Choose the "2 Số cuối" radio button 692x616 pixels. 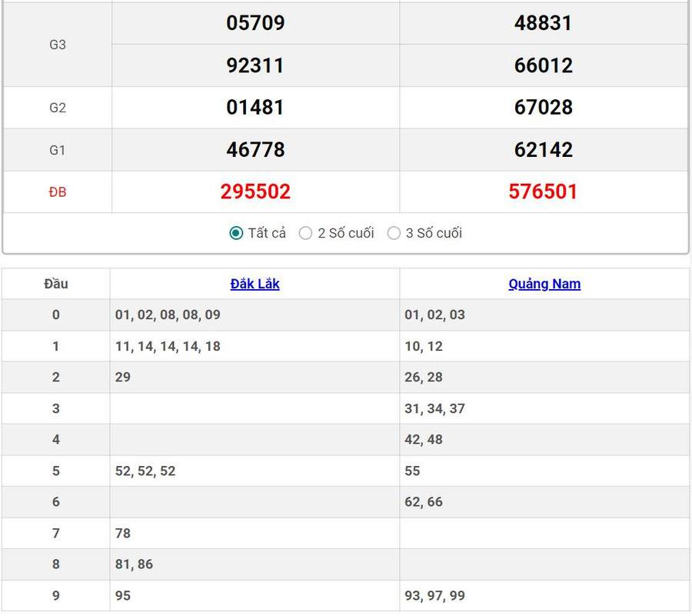[x=306, y=233]
